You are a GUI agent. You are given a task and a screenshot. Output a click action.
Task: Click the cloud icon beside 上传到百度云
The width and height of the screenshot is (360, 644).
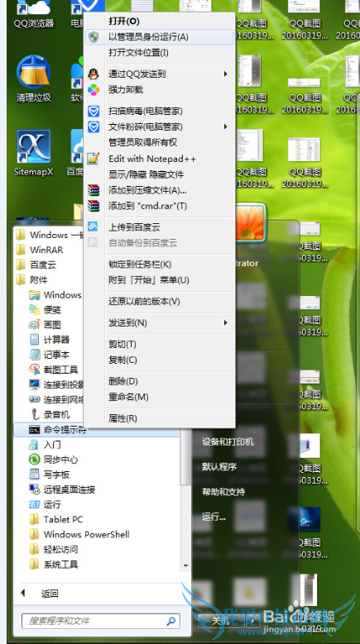93,227
